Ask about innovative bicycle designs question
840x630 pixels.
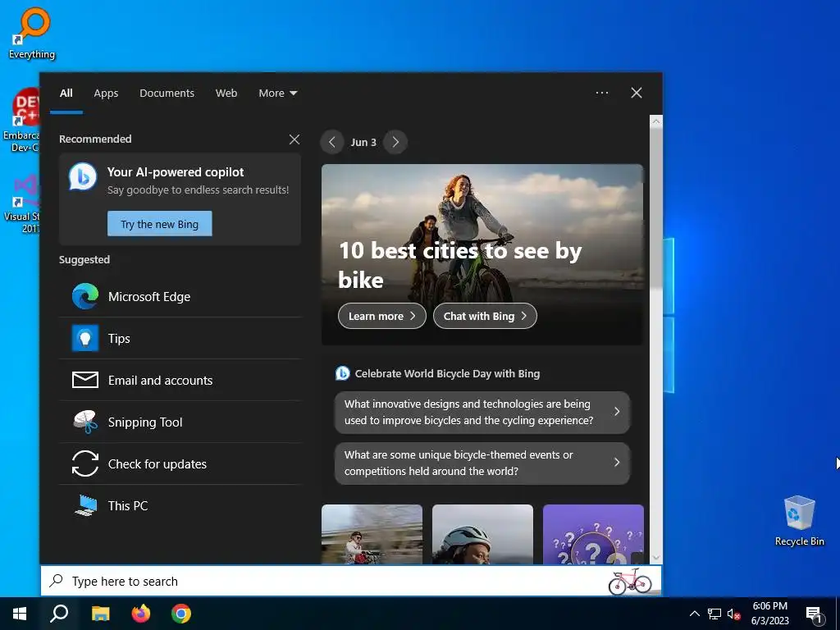482,412
